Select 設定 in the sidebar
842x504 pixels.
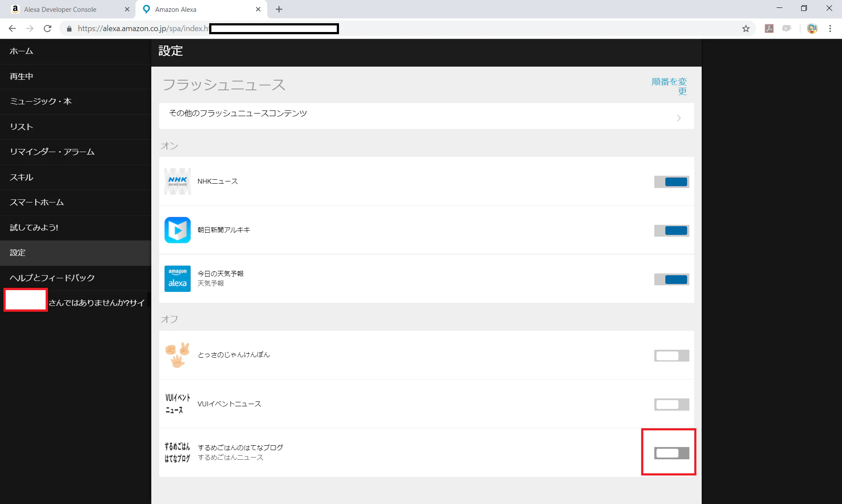tap(75, 253)
